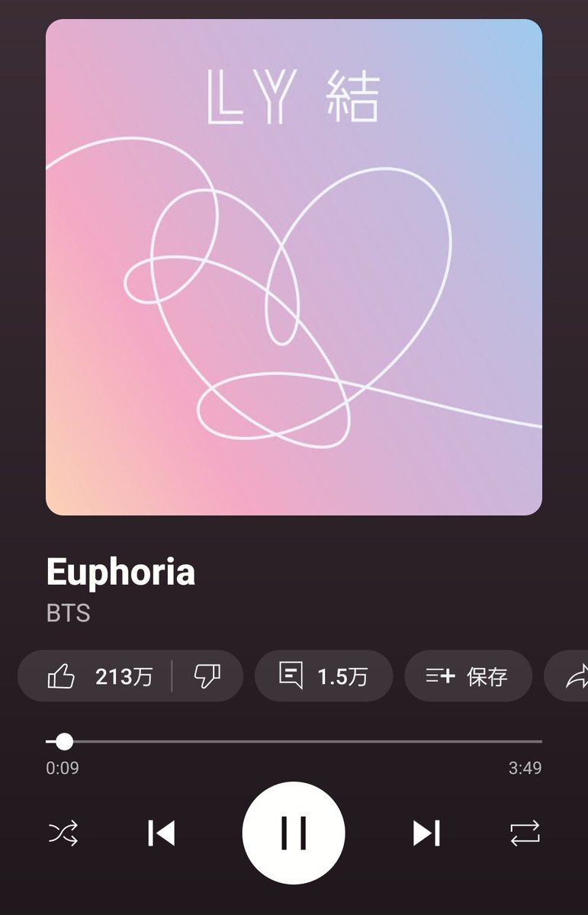Viewport: 588px width, 915px height.
Task: Tap the share arrow icon
Action: coord(577,676)
